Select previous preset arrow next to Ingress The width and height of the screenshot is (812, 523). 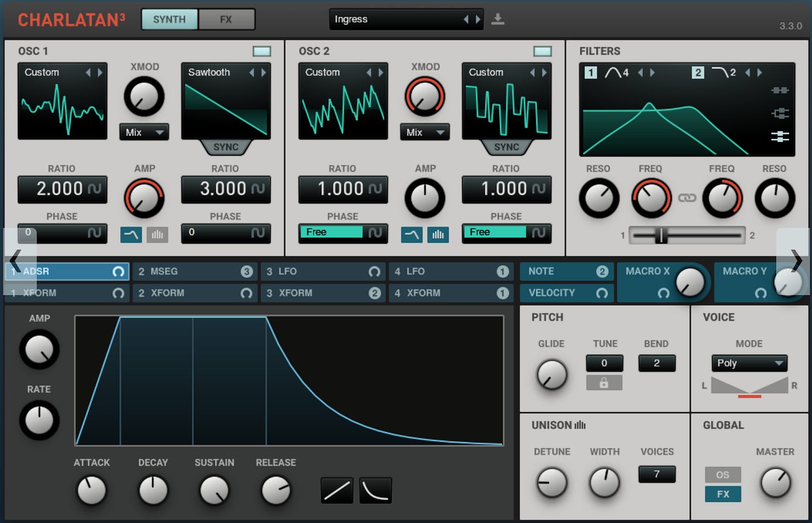click(x=466, y=20)
